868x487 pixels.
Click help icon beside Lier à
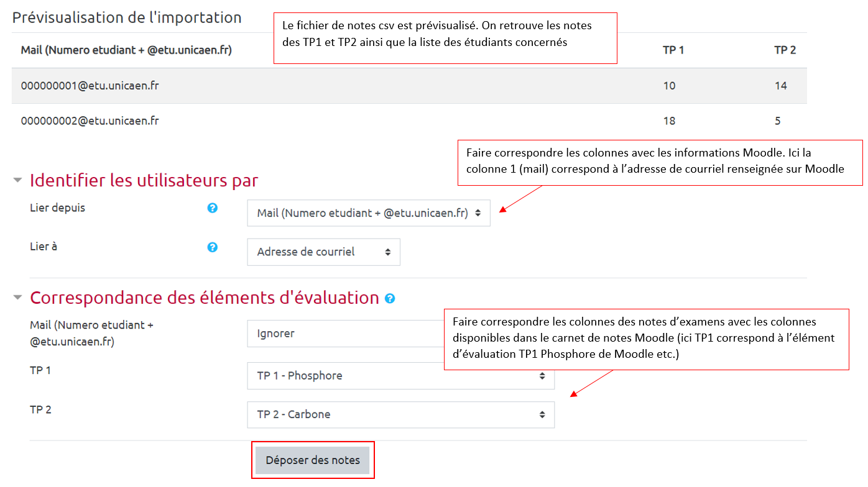coord(212,247)
